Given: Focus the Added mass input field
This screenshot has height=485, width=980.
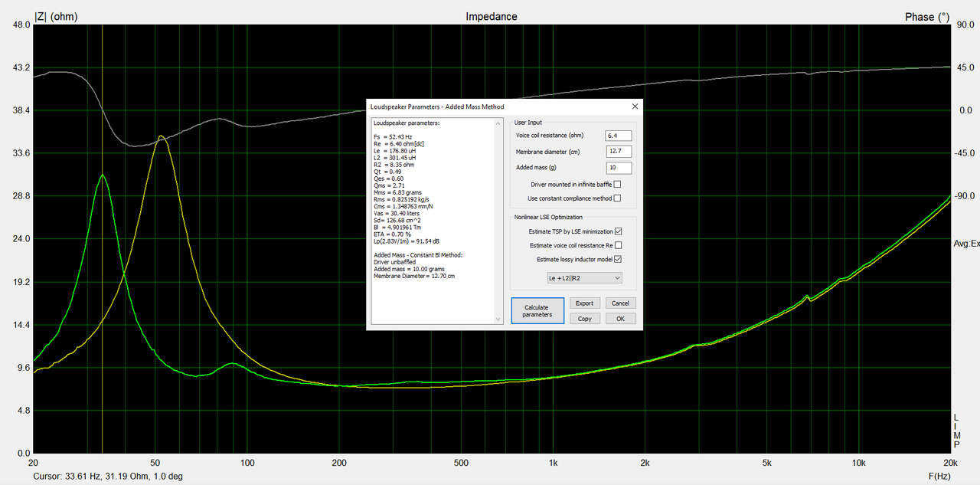Looking at the screenshot, I should (619, 168).
